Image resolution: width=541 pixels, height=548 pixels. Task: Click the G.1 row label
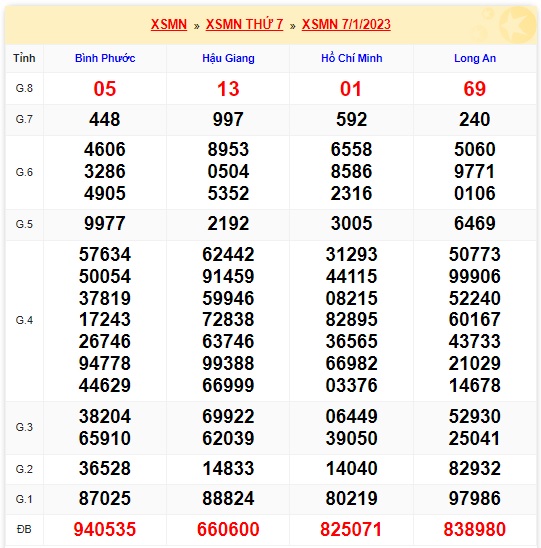pyautogui.click(x=24, y=499)
